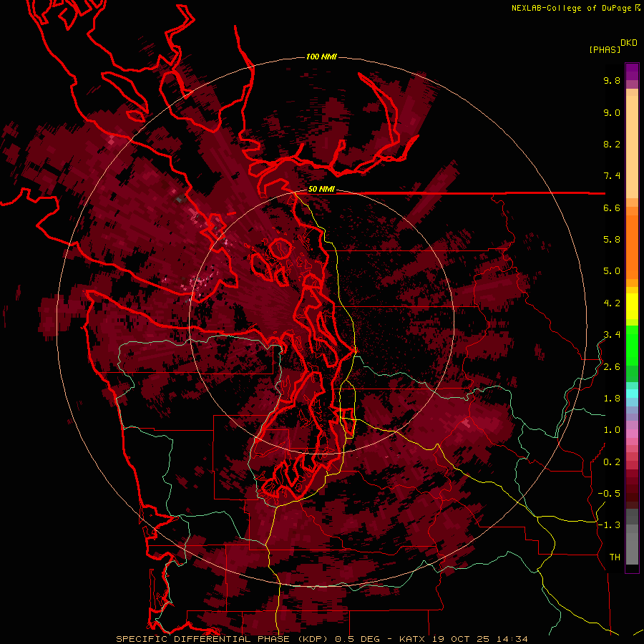Click the 1.0 legend value
Viewport: 644px width, 644px height.
(x=612, y=430)
